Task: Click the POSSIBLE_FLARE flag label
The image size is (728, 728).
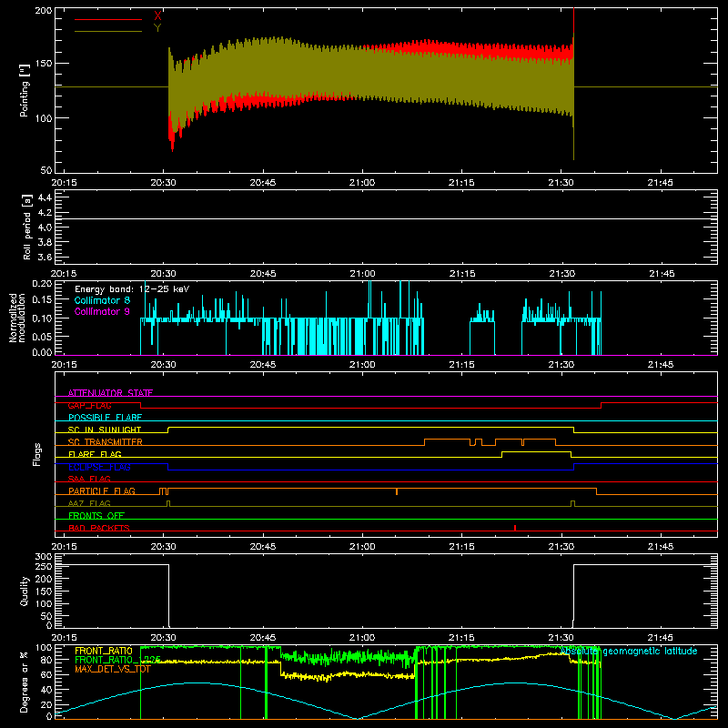Action: 105,418
